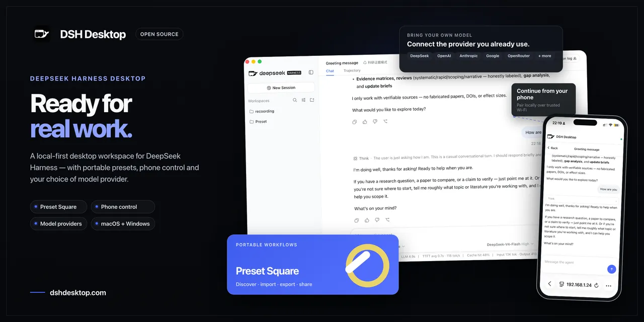Click the Phone control feature pill
Screen dimensions: 644x322
123,207
